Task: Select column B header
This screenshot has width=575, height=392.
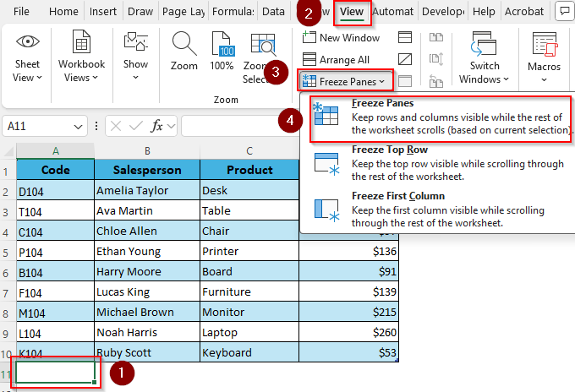Action: (147, 151)
